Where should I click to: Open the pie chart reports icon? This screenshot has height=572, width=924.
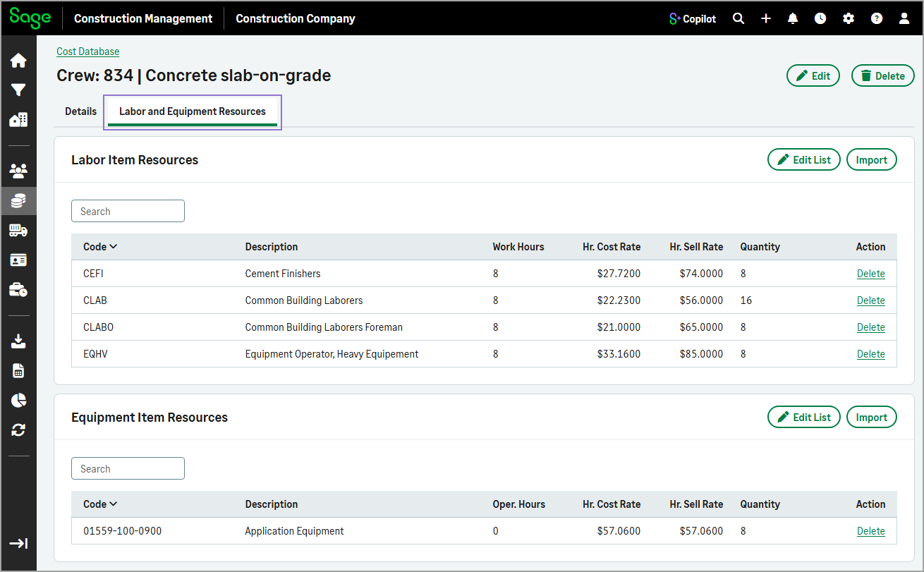click(18, 401)
